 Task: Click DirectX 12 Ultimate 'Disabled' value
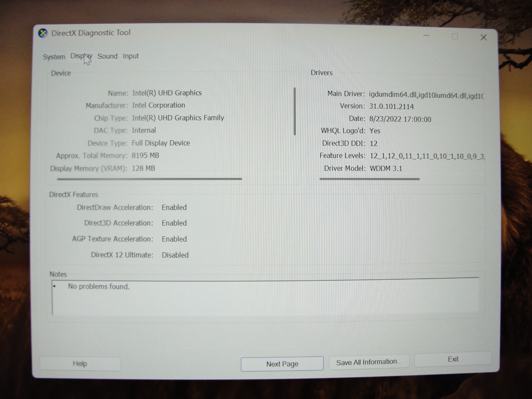tap(175, 255)
